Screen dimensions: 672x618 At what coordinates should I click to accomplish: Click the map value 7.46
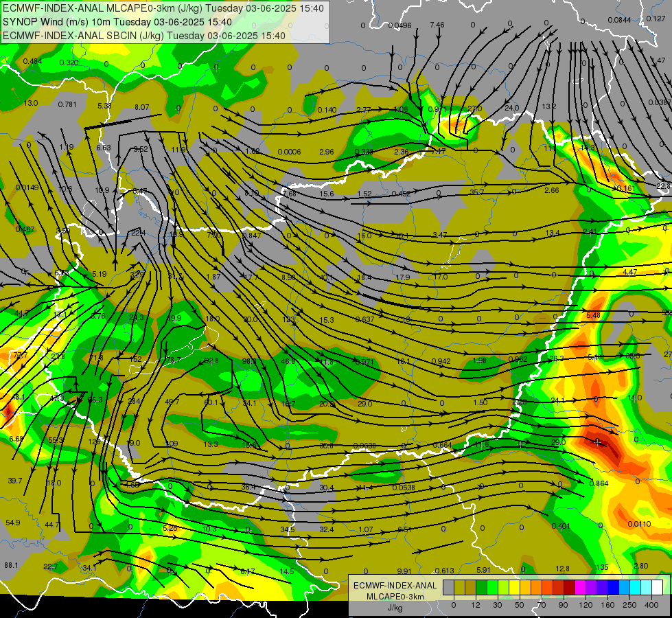tap(437, 25)
